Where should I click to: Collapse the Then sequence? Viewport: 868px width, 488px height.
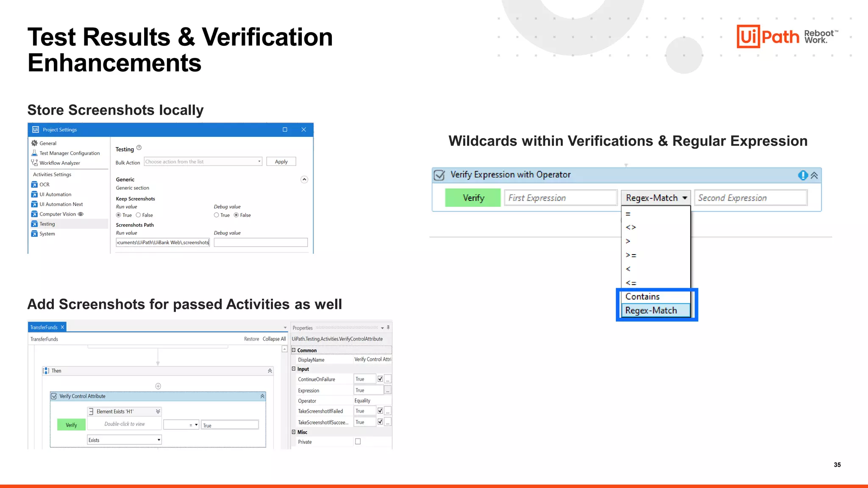tap(270, 371)
